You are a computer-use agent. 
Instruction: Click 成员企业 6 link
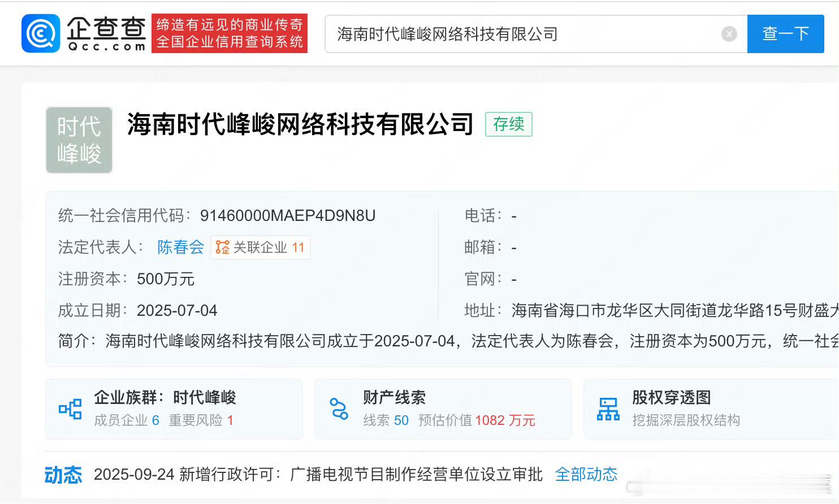coord(127,420)
